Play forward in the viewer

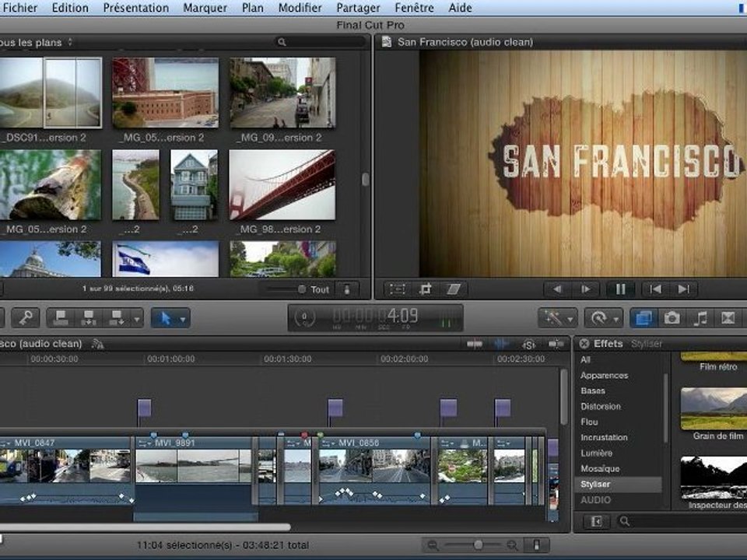point(585,289)
